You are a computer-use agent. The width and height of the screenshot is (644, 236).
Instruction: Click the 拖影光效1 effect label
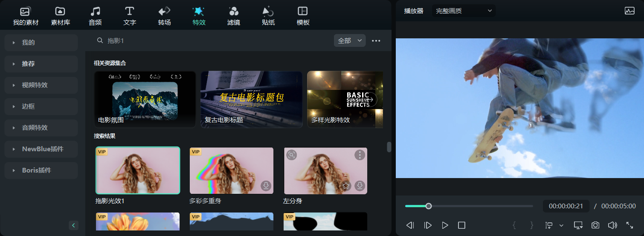[x=110, y=201]
